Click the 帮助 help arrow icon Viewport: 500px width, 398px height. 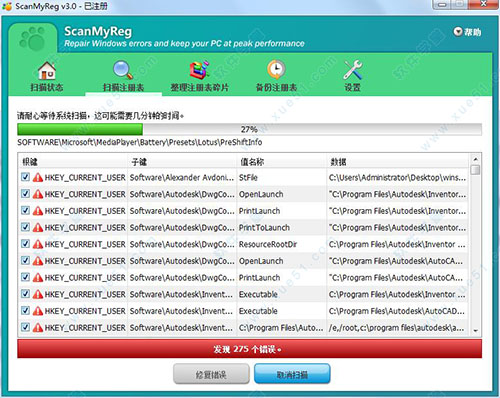coord(458,32)
